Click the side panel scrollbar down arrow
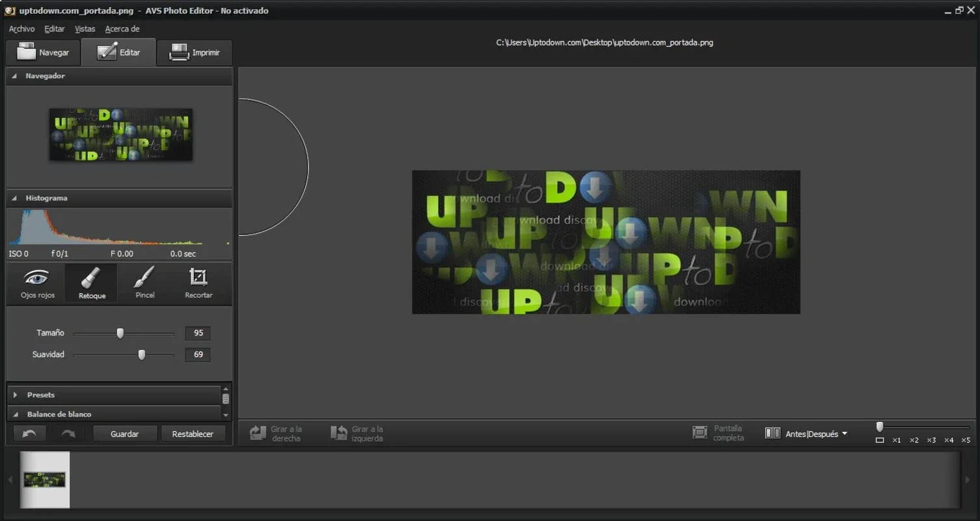980x521 pixels. [226, 415]
